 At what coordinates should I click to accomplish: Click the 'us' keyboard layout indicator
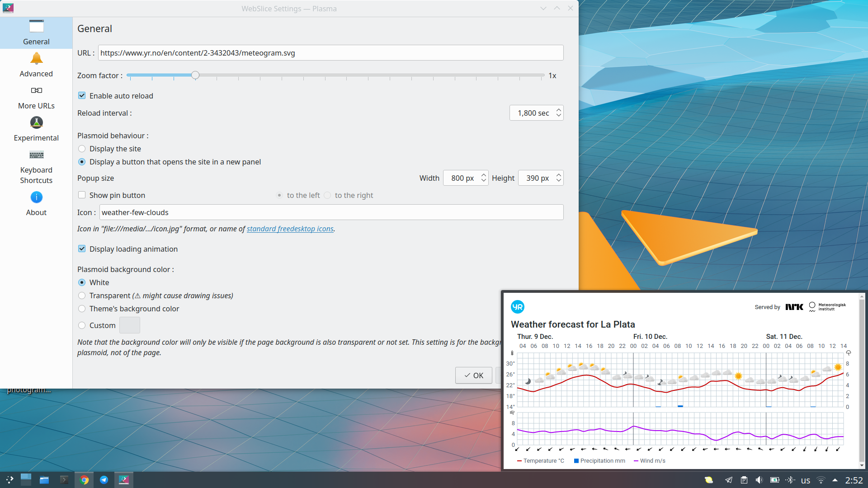(x=806, y=480)
